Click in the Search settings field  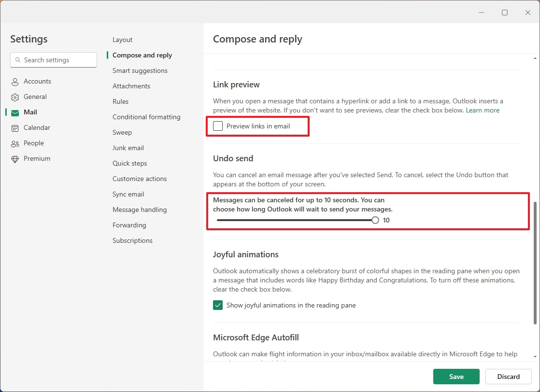(x=54, y=60)
